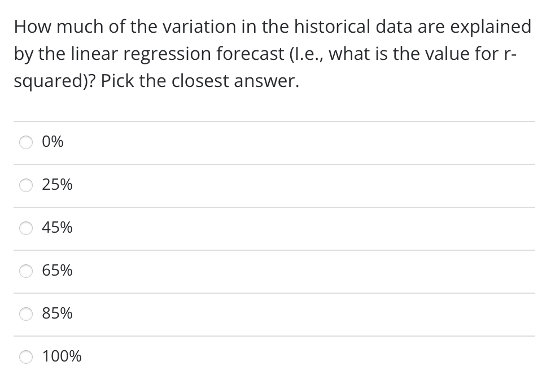
Task: Select the 0% radio button
Action: (27, 142)
